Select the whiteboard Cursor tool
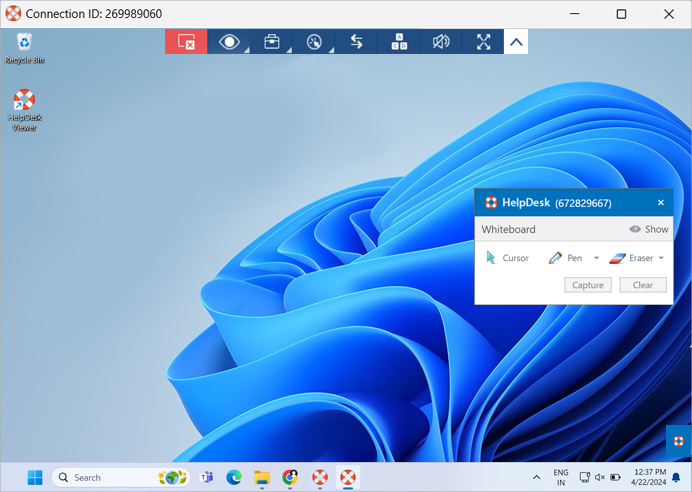Viewport: 692px width, 492px height. (x=507, y=258)
